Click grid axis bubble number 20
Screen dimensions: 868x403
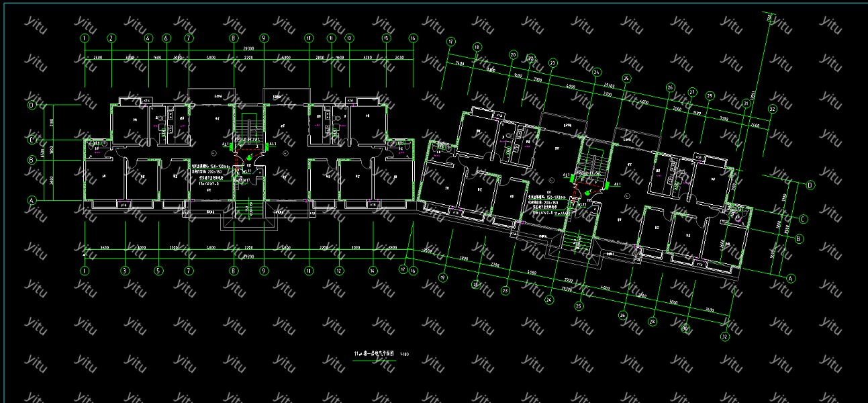[x=514, y=55]
